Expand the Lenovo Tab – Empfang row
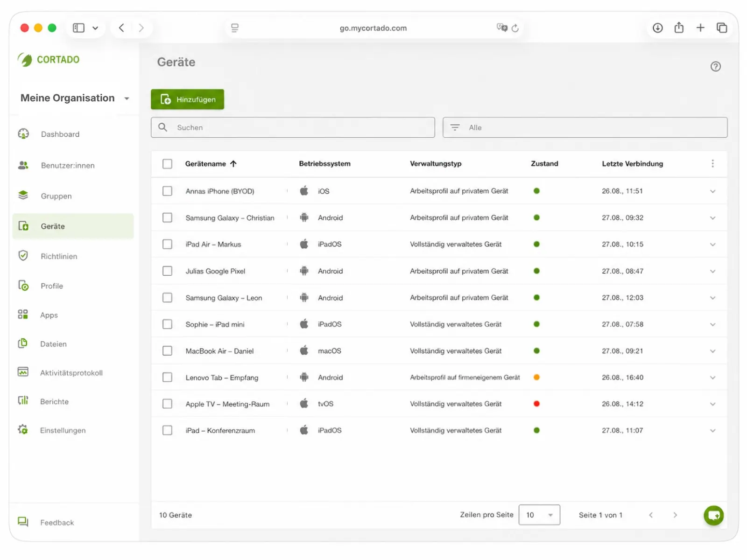The height and width of the screenshot is (560, 747). coord(712,378)
